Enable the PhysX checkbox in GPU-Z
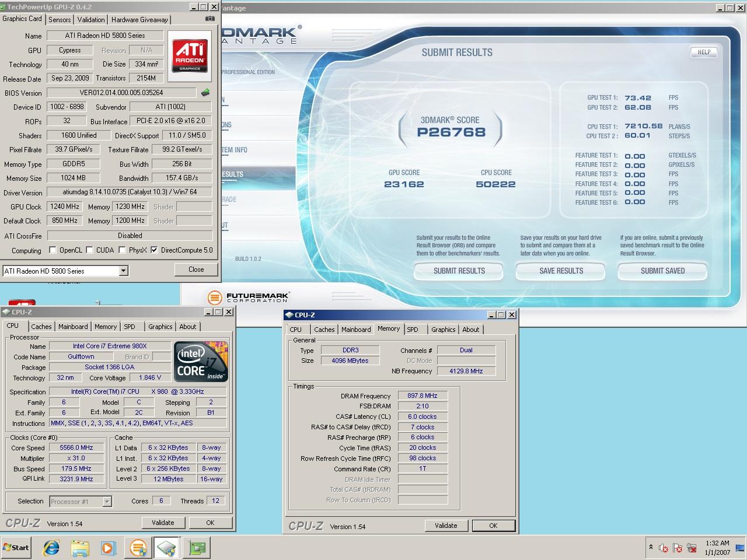Screen dimensions: 747x560 122,250
